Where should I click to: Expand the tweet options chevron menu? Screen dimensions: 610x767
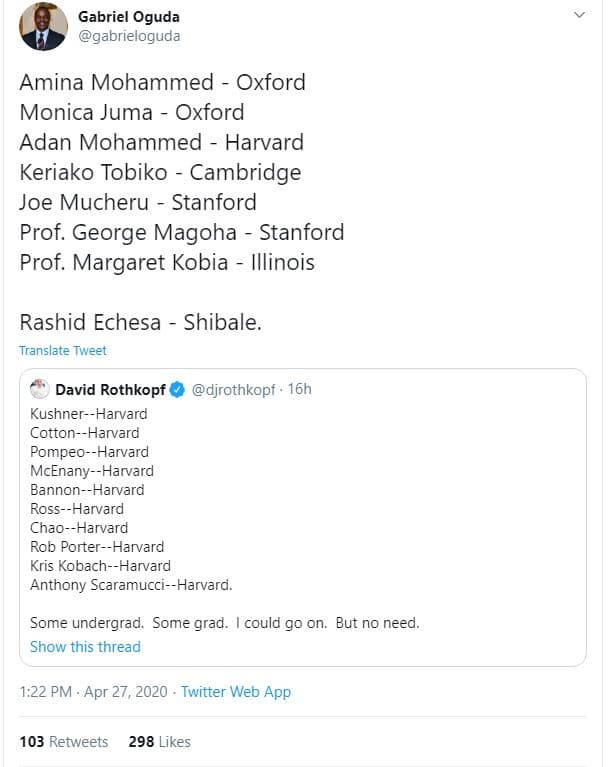(x=579, y=16)
